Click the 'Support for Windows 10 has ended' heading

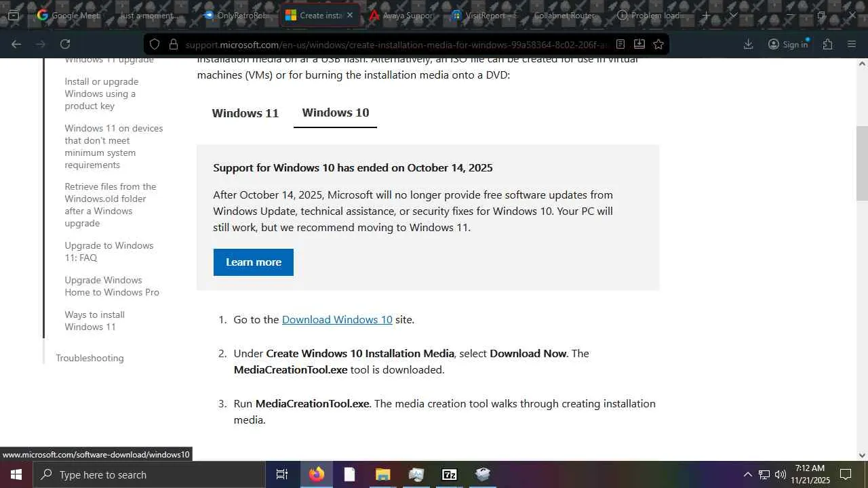(353, 167)
